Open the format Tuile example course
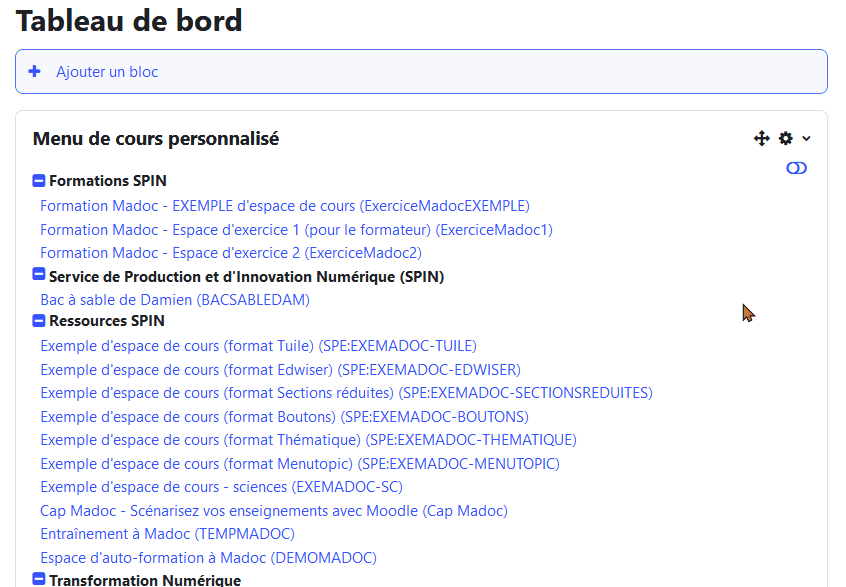Viewport: 846px width, 587px height. (258, 345)
